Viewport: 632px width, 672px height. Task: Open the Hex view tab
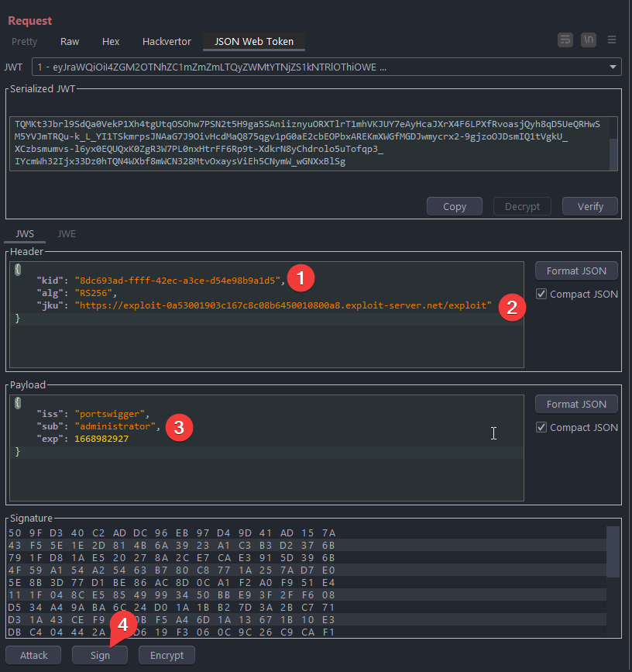point(111,41)
